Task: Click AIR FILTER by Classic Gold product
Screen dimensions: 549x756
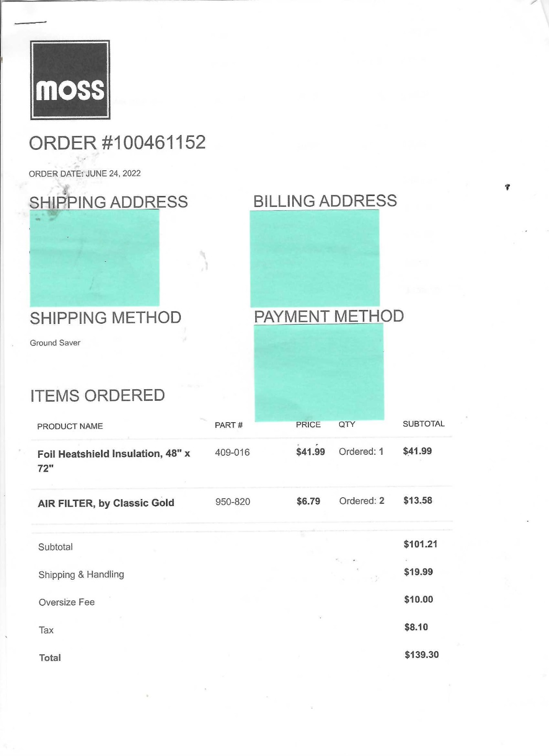Action: pyautogui.click(x=106, y=503)
